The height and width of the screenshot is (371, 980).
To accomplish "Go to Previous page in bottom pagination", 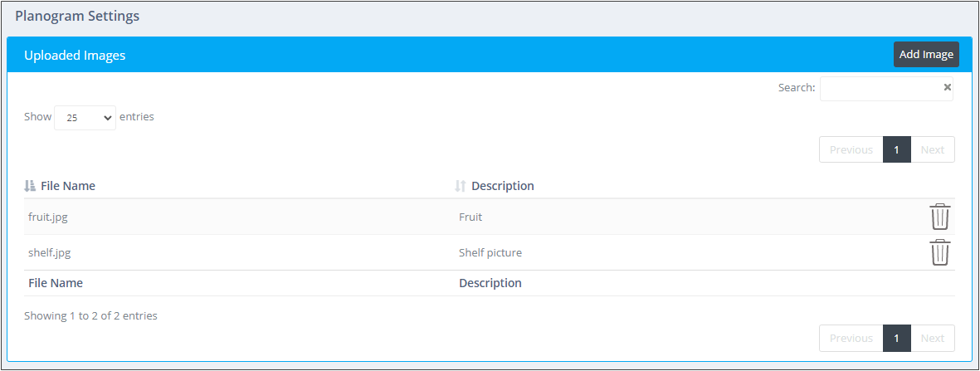I will tap(851, 338).
